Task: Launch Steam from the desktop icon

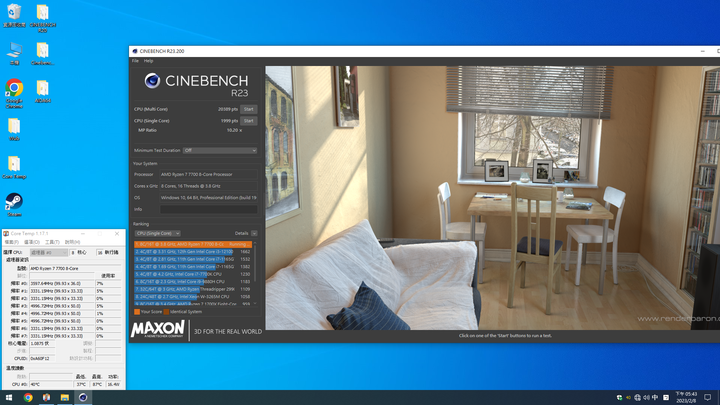Action: click(x=14, y=205)
